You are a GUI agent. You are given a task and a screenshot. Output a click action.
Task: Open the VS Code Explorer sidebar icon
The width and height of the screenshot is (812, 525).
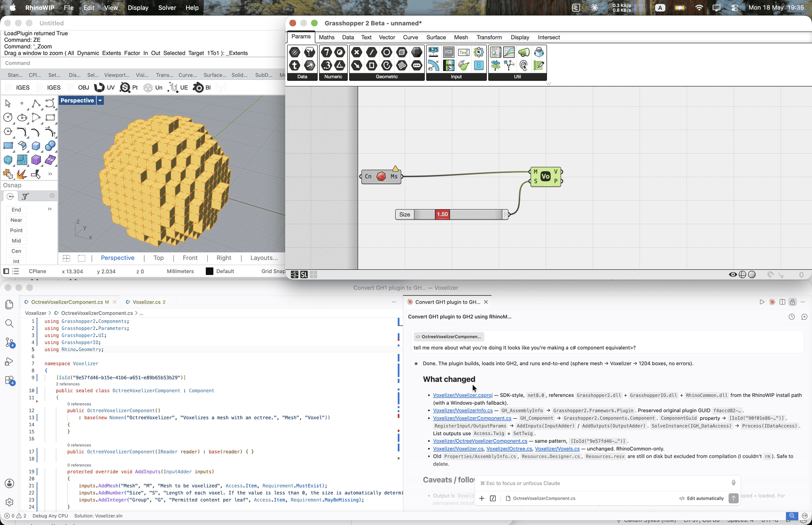[x=9, y=305]
